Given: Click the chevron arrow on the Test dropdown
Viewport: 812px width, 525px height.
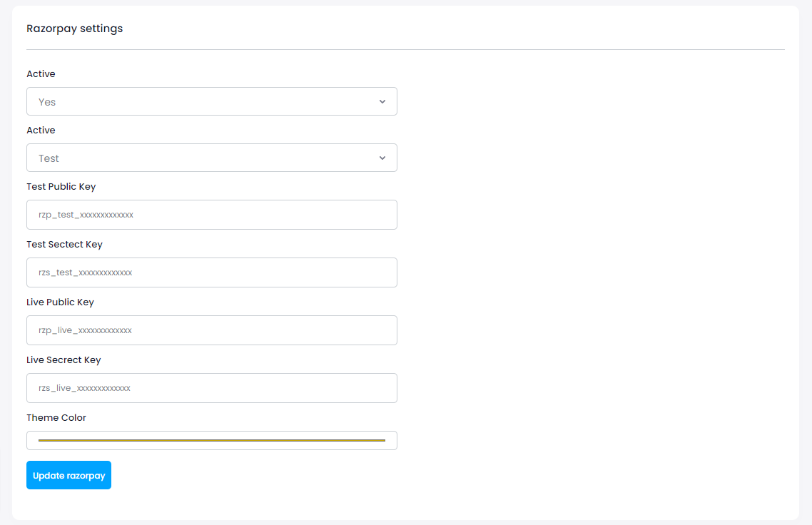Looking at the screenshot, I should (x=382, y=158).
